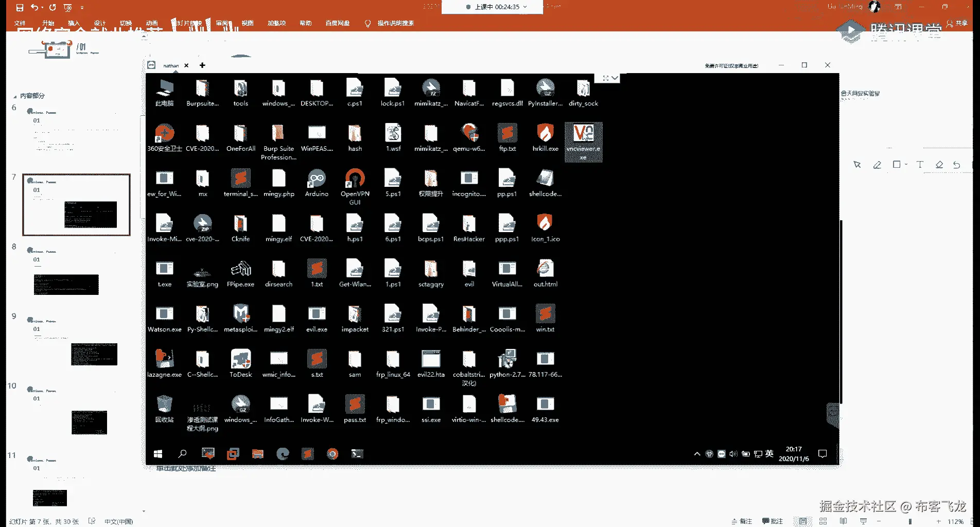980x527 pixels.
Task: Select the Cknife folder icon
Action: (240, 229)
